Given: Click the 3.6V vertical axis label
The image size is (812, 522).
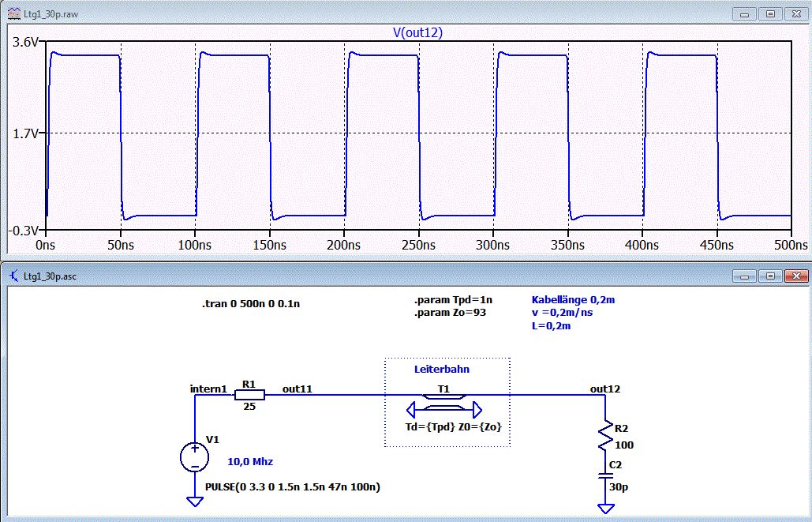Looking at the screenshot, I should [x=25, y=42].
